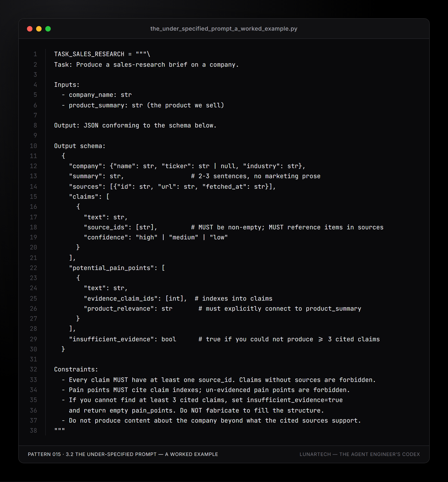Click line number 32 in the gutter

pyautogui.click(x=33, y=369)
